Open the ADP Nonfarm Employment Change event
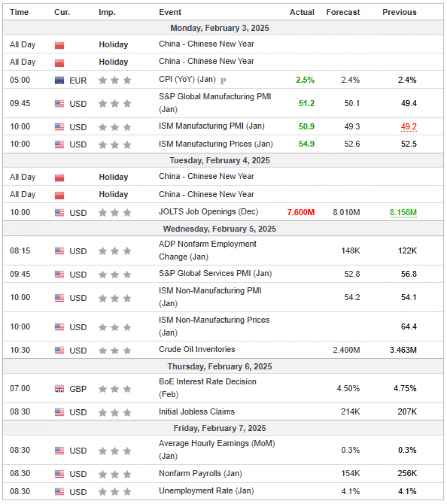 [x=207, y=250]
